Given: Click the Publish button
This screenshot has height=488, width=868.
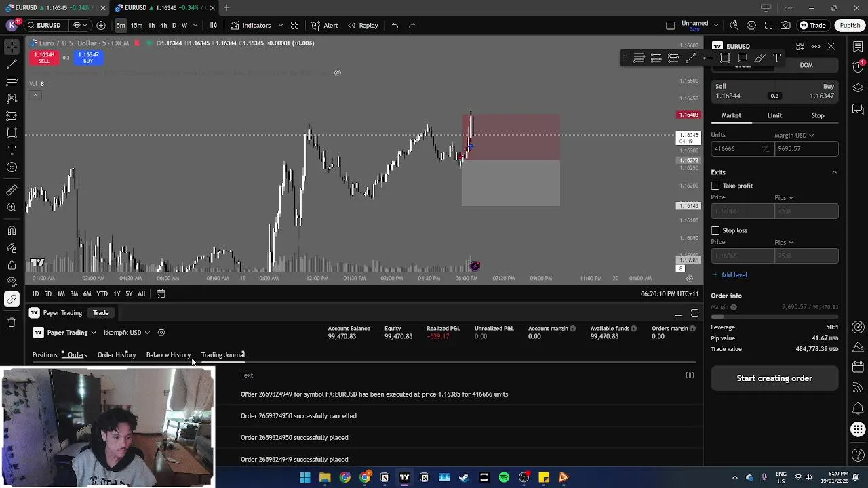Looking at the screenshot, I should pyautogui.click(x=850, y=25).
